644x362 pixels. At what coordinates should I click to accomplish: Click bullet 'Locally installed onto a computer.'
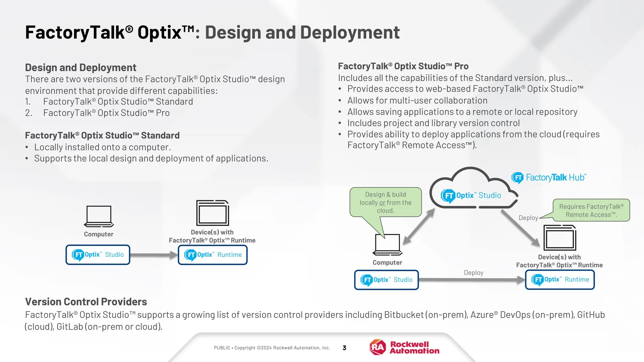coord(98,147)
